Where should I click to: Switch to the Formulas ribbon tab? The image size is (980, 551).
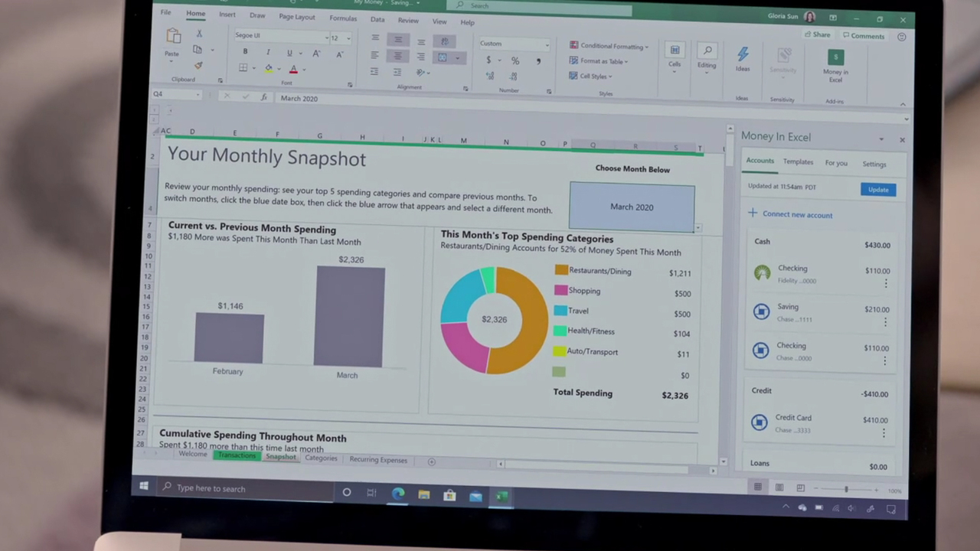click(x=343, y=18)
